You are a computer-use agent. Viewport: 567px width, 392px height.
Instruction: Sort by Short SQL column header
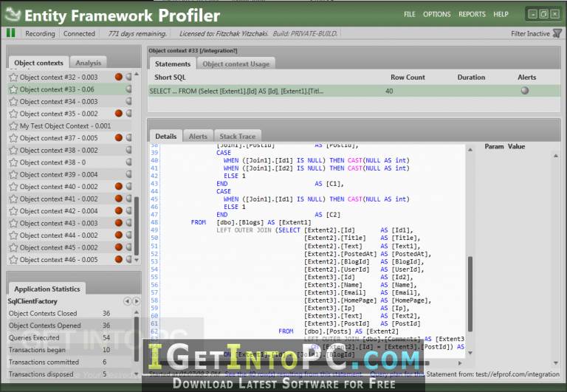coord(170,77)
